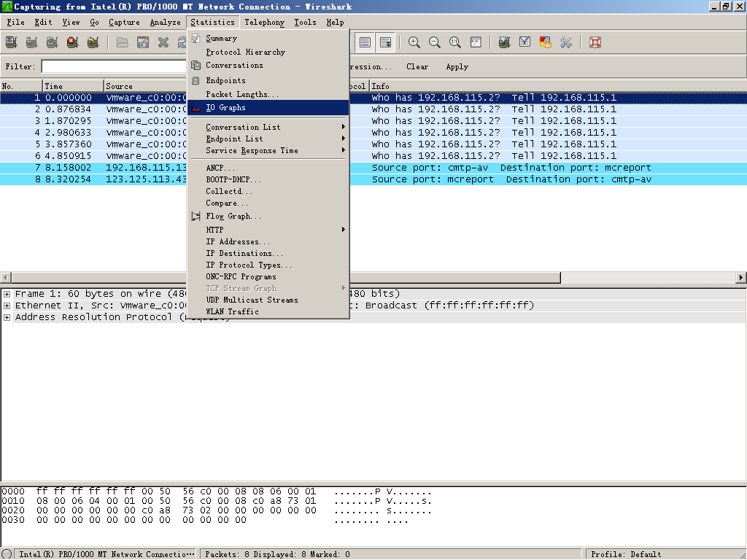Open the Conversation List submenu
Viewport: 747px width, 560px height.
coord(268,127)
